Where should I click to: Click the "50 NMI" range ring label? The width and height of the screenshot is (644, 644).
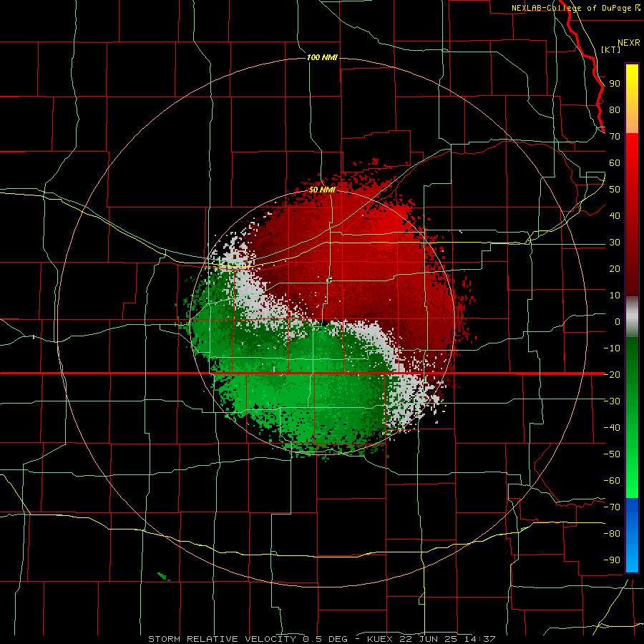point(323,190)
